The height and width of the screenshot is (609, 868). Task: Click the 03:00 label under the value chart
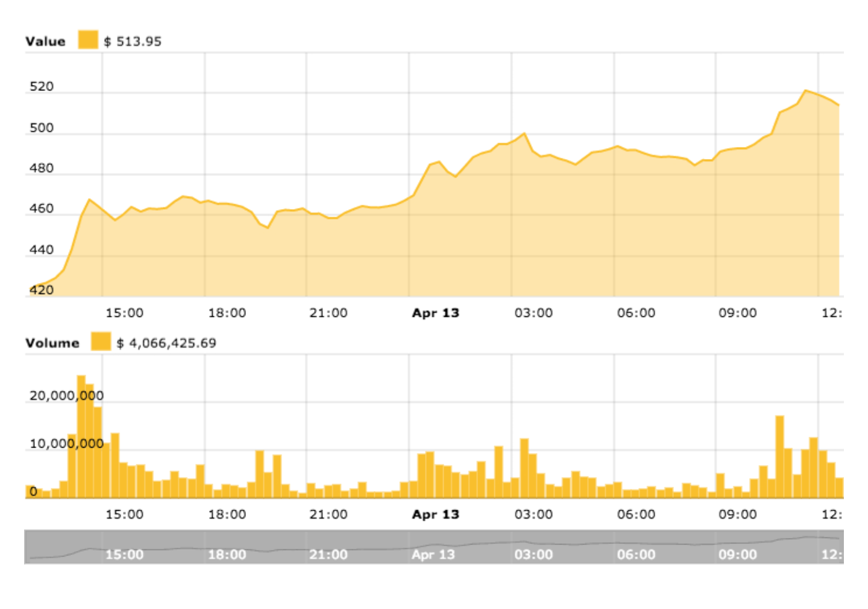pyautogui.click(x=533, y=313)
